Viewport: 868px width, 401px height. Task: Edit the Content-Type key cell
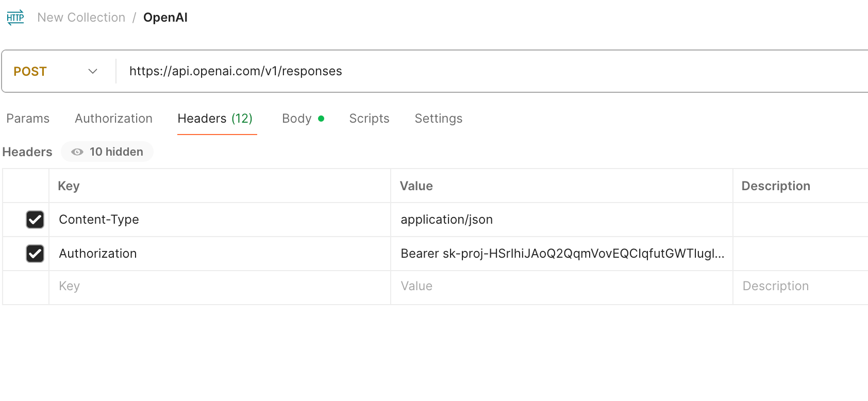tap(220, 220)
